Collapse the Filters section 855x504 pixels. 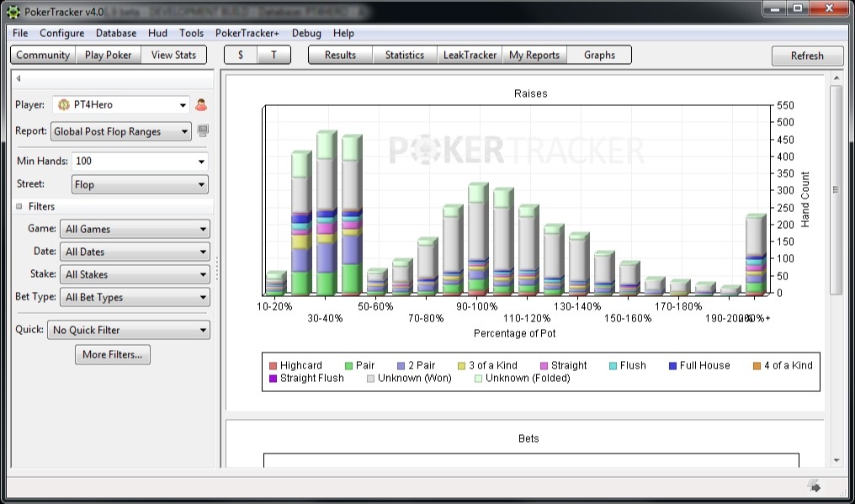tap(19, 207)
